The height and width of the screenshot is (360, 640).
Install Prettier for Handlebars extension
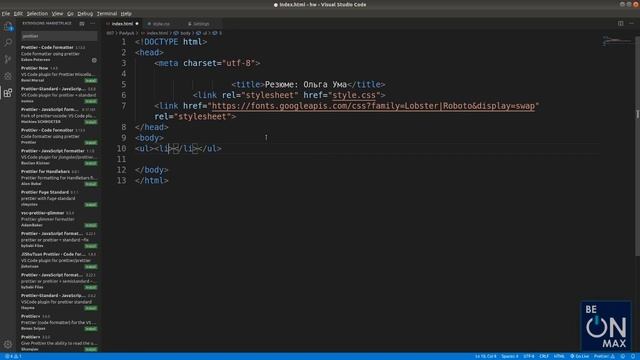click(91, 184)
